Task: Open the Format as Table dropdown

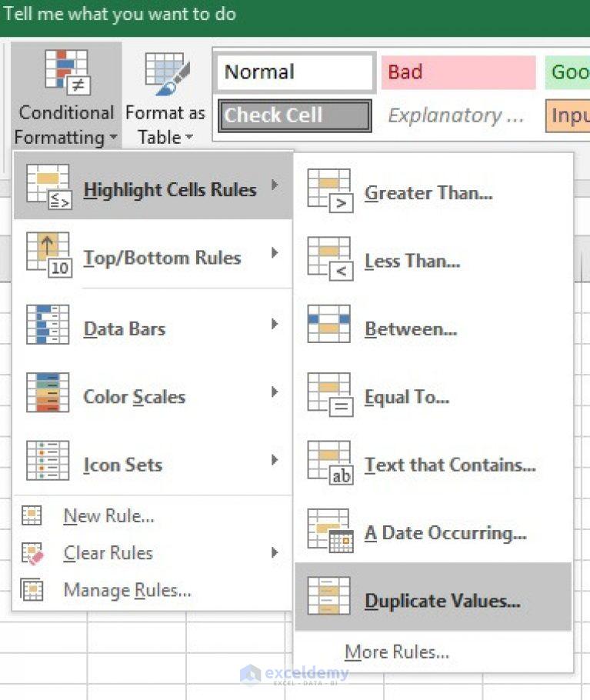Action: (x=165, y=96)
